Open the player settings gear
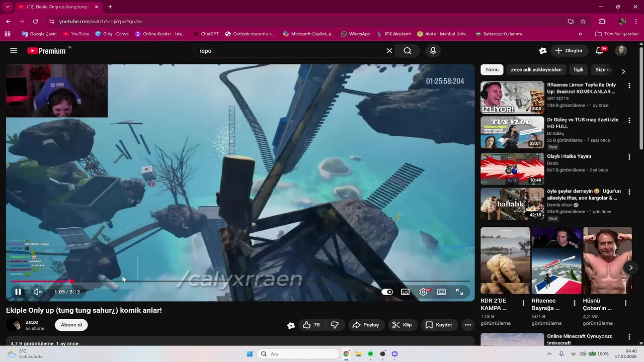Image resolution: width=644 pixels, height=362 pixels. tap(424, 292)
